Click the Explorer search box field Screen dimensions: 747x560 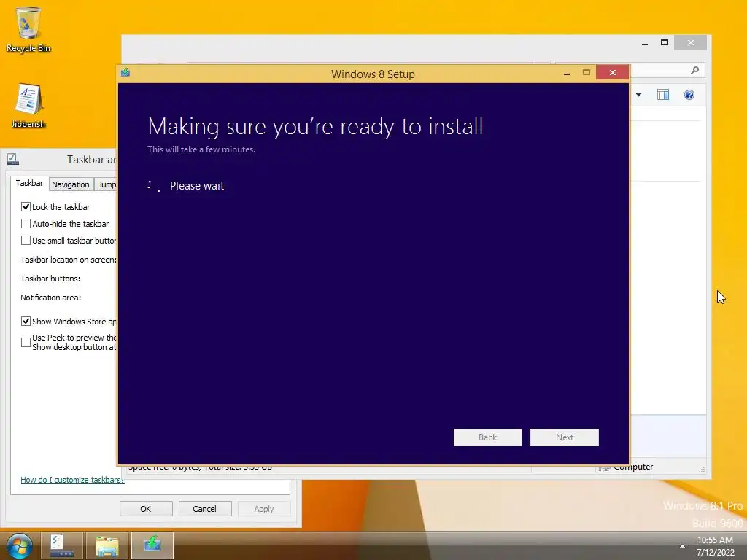pos(667,71)
